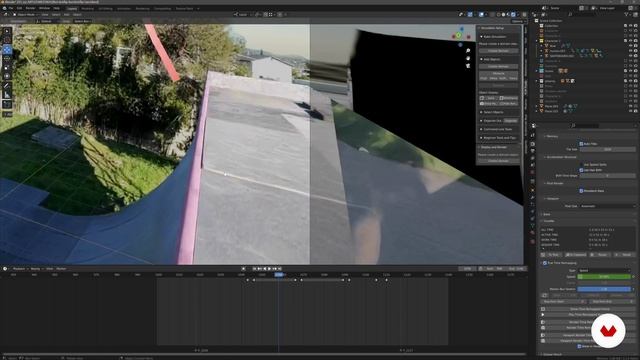This screenshot has width=640, height=360.
Task: Toggle render camera icon of first Collection row
Action: [636, 26]
